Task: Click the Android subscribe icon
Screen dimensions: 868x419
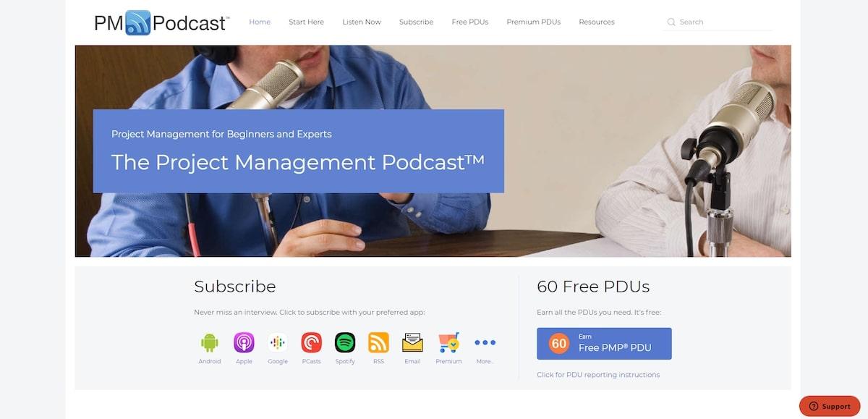Action: click(x=209, y=342)
